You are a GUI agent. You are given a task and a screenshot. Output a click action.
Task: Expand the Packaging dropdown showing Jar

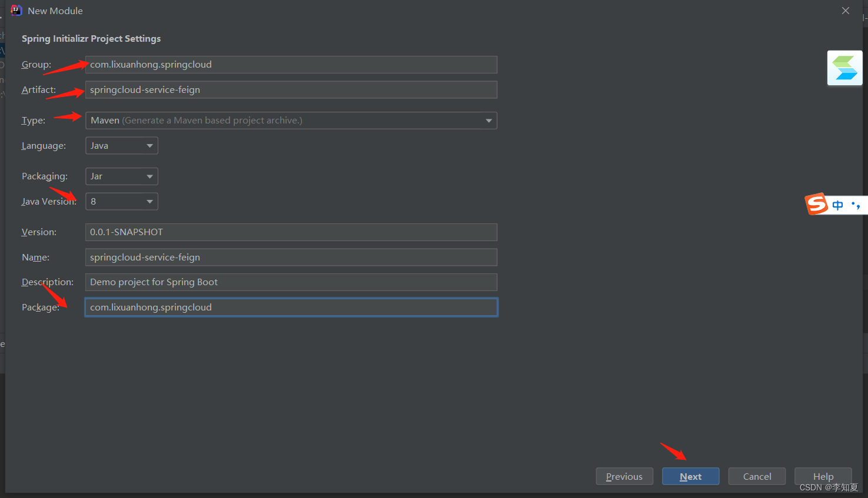click(122, 176)
